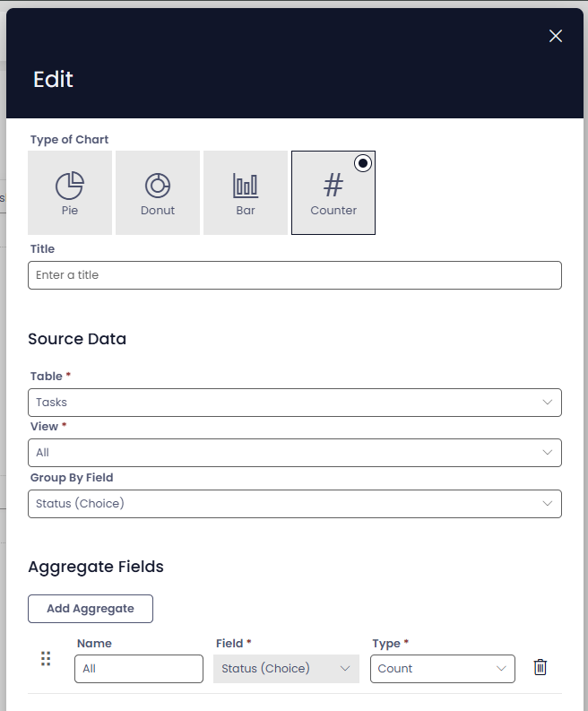
Task: Pick the Bar chart type
Action: point(246,193)
